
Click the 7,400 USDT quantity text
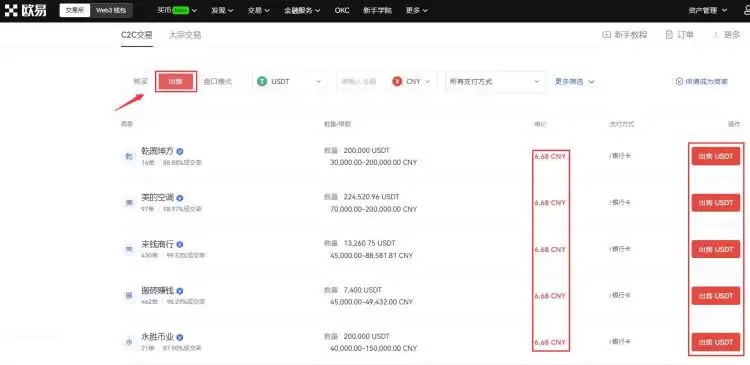pyautogui.click(x=363, y=290)
